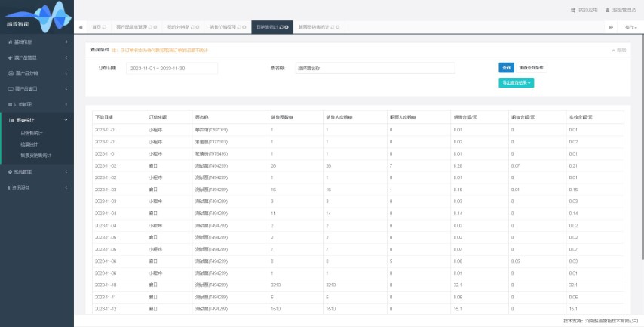The image size is (644, 327).
Task: Switch to the 售票员销售统计 tab
Action: pyautogui.click(x=314, y=27)
